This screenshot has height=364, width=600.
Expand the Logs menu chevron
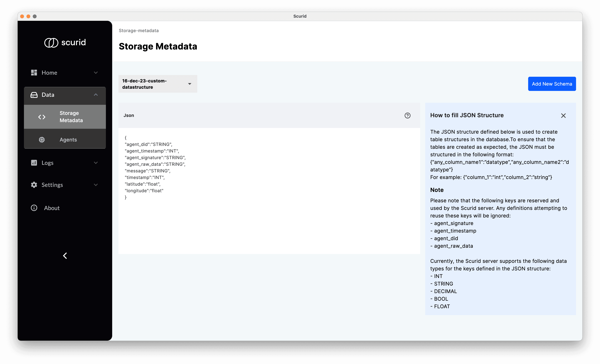96,163
